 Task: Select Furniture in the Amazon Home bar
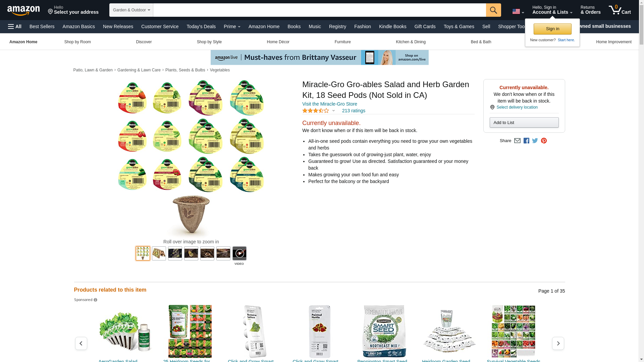(x=342, y=42)
